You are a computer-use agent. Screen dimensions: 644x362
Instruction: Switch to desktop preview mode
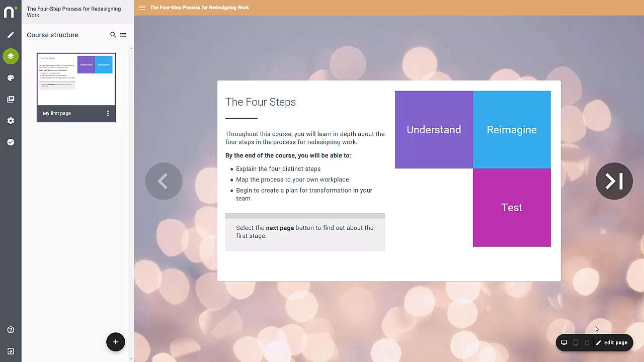coord(564,342)
